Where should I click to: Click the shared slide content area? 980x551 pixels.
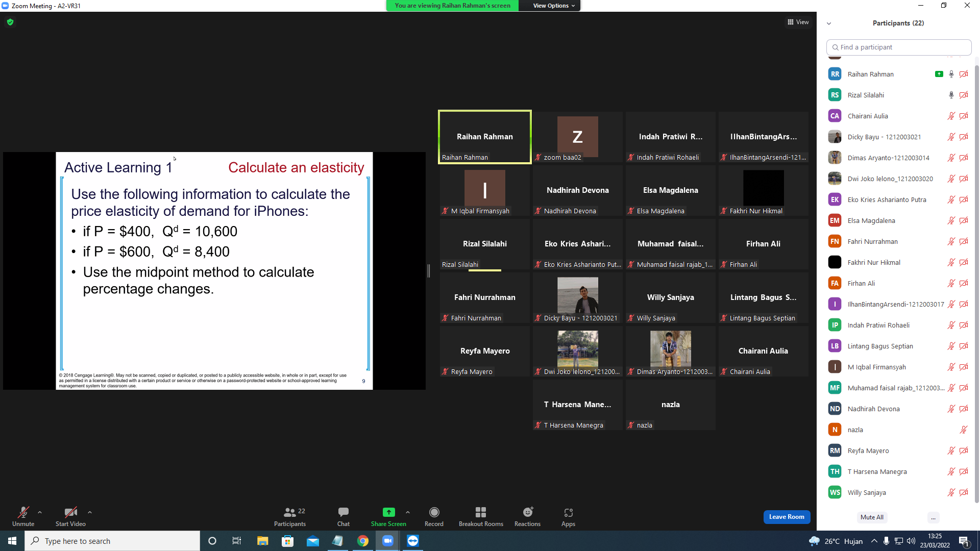[214, 271]
